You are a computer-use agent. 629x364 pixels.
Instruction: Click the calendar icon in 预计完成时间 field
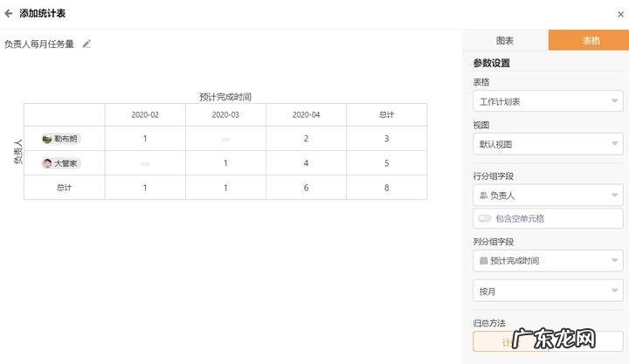click(483, 260)
